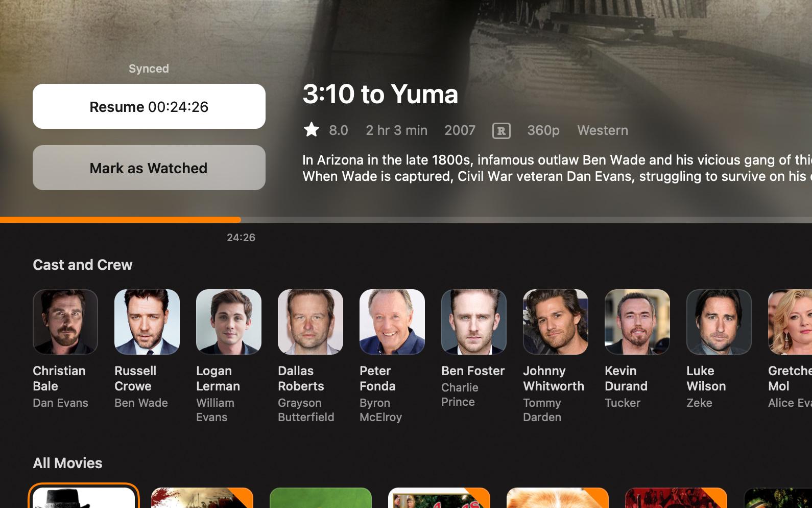
Task: Click the Western genre label
Action: (x=603, y=130)
